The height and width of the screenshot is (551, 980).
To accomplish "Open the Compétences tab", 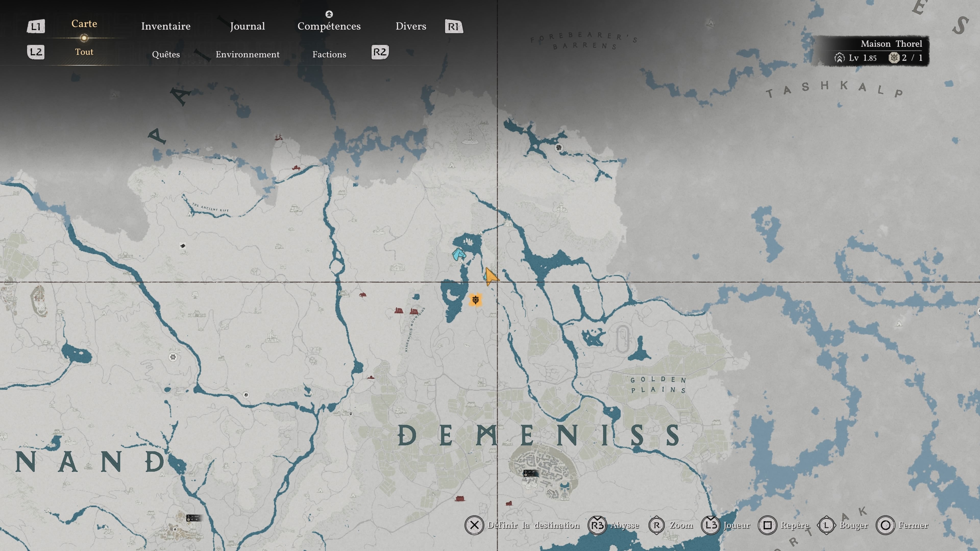I will point(329,26).
